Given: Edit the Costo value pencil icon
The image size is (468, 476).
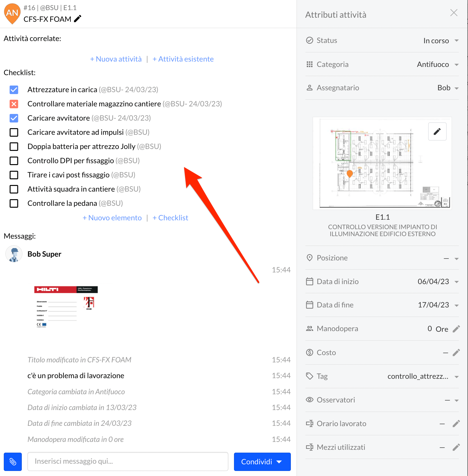Looking at the screenshot, I should [456, 353].
